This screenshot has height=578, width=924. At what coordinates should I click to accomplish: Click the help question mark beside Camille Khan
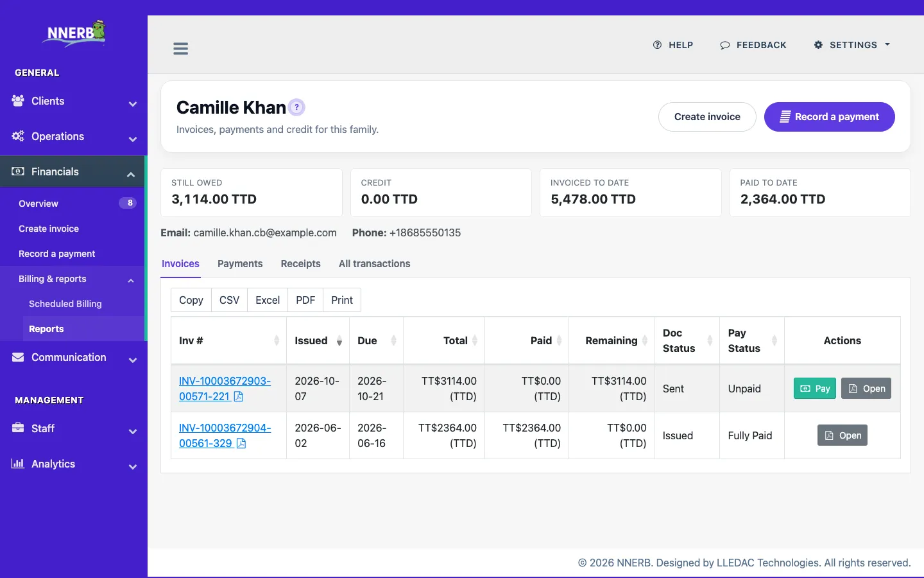pos(296,107)
